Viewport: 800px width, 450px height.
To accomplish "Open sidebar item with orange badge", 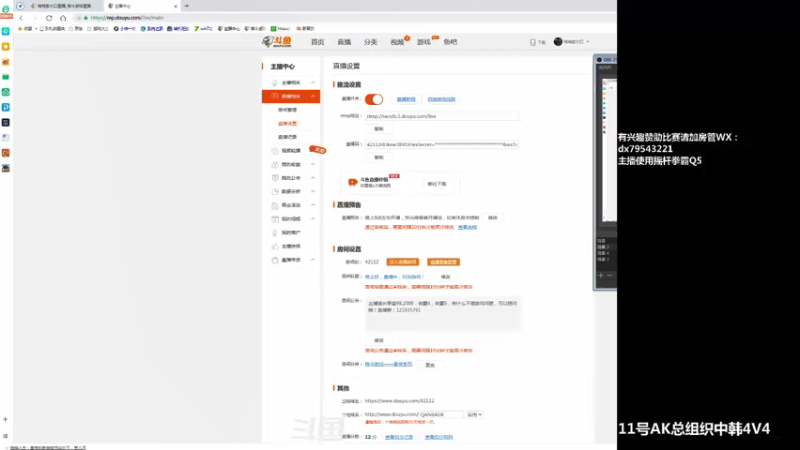I will 291,151.
